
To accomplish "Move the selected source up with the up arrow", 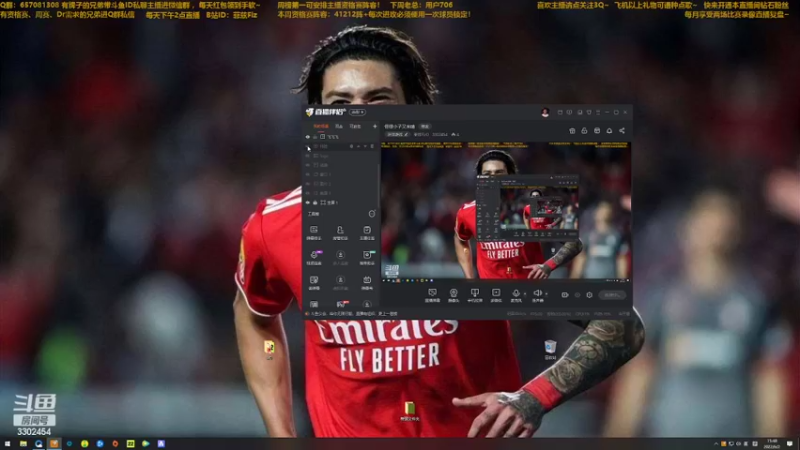I will [358, 146].
